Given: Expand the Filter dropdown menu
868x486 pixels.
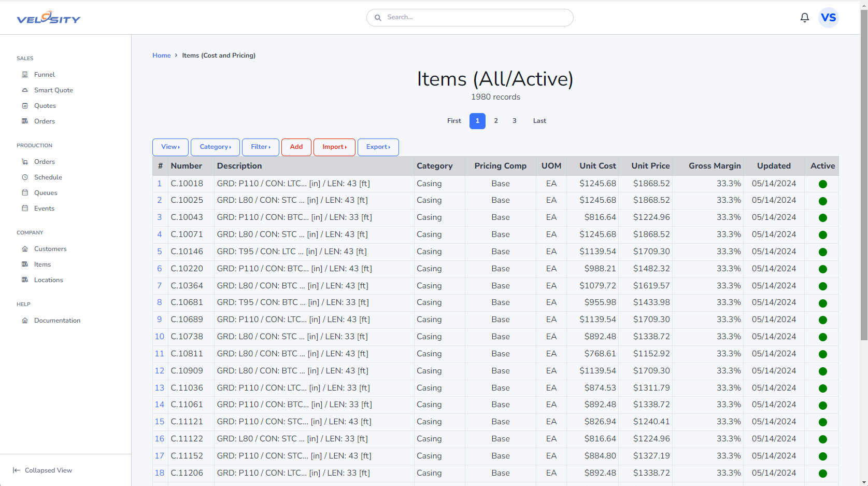Looking at the screenshot, I should (260, 147).
